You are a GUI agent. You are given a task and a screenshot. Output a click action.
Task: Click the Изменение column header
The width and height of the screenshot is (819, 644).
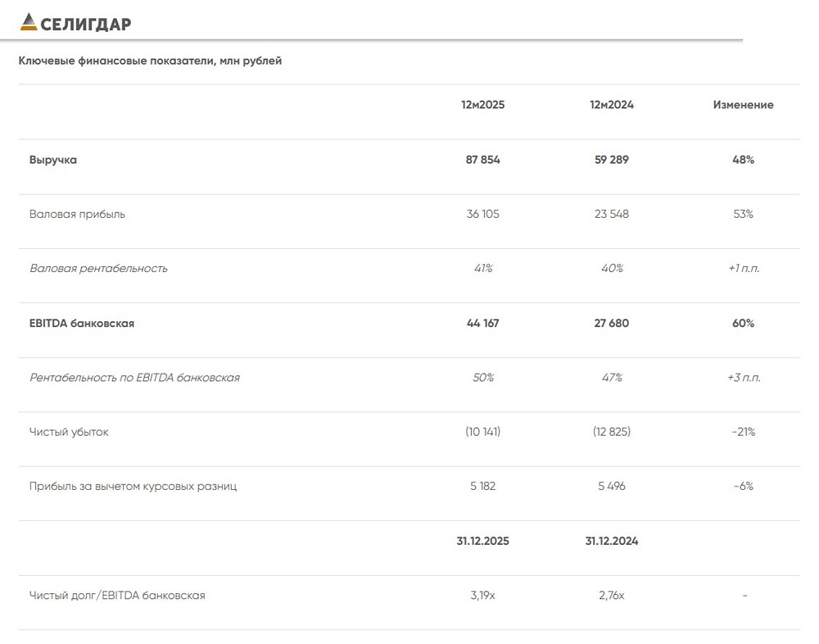pyautogui.click(x=743, y=105)
